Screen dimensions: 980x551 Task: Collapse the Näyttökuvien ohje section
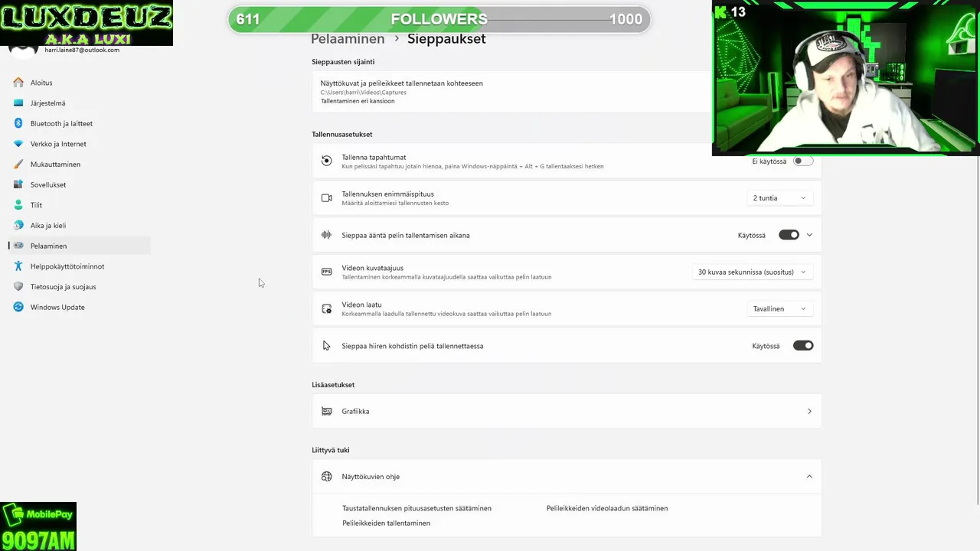pos(809,477)
